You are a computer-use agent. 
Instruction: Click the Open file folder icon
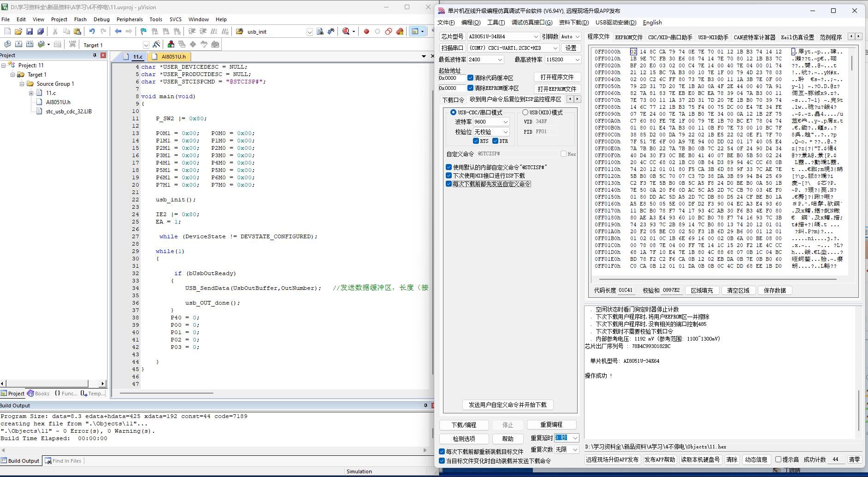point(18,31)
